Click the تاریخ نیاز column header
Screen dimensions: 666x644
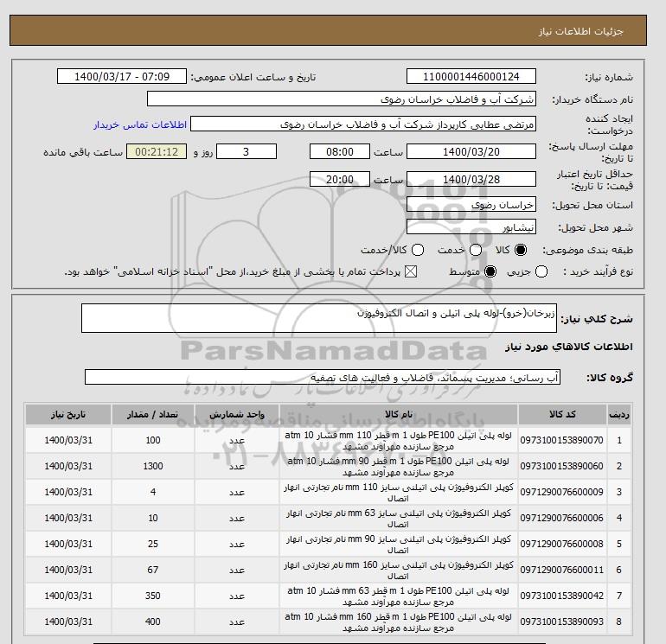click(x=68, y=414)
